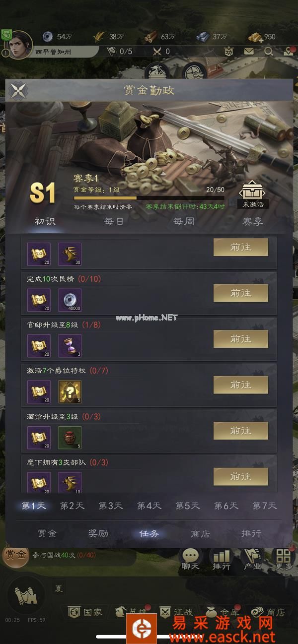The width and height of the screenshot is (298, 644).
Task: Switch to the 每周 tab
Action: (183, 221)
